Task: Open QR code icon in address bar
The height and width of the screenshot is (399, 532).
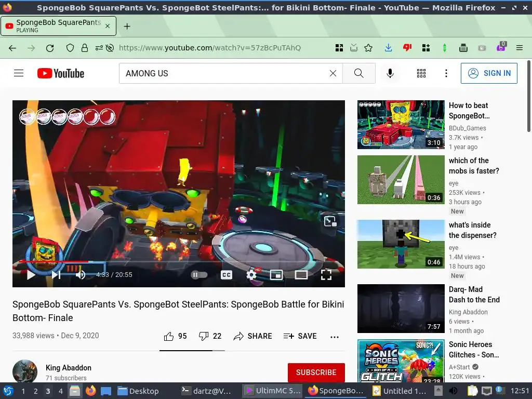Action: (339, 48)
